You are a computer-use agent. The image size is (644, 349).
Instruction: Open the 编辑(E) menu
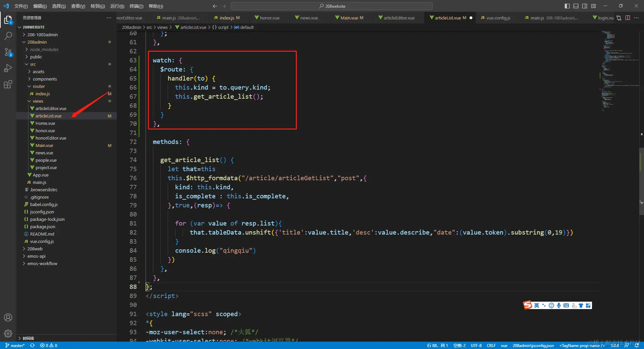pos(40,6)
